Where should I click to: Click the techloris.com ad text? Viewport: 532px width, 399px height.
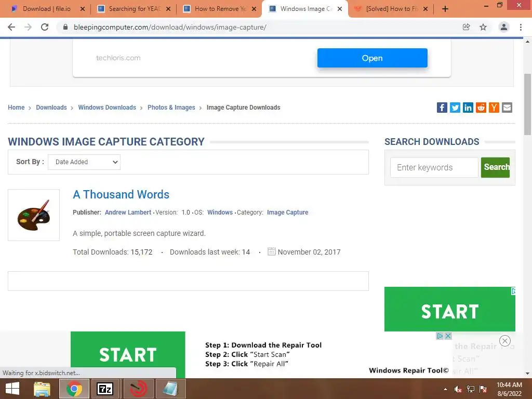coord(118,58)
